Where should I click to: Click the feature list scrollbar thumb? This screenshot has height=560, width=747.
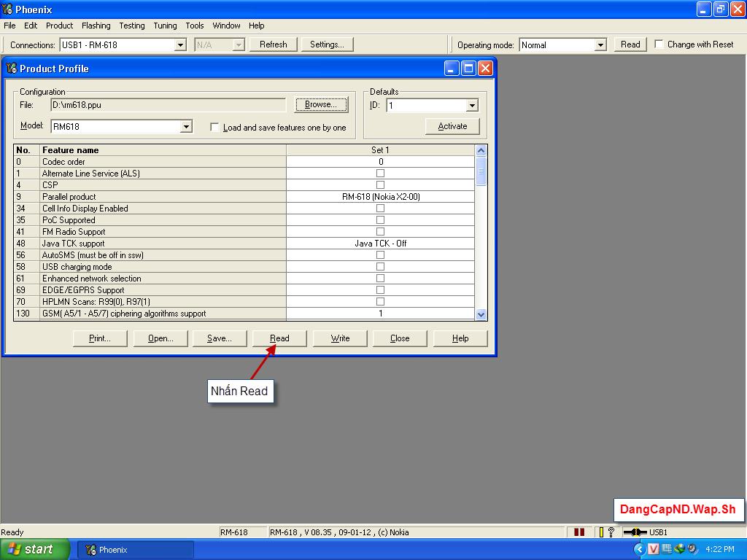(481, 171)
